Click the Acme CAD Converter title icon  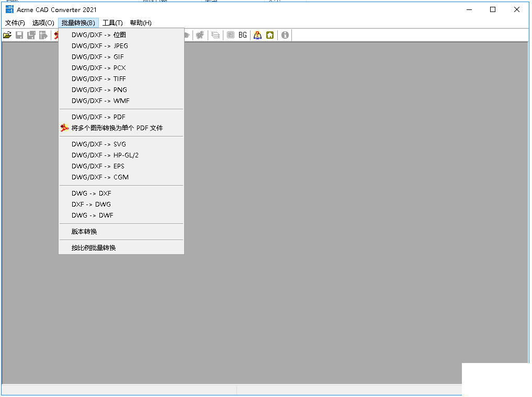(9, 9)
